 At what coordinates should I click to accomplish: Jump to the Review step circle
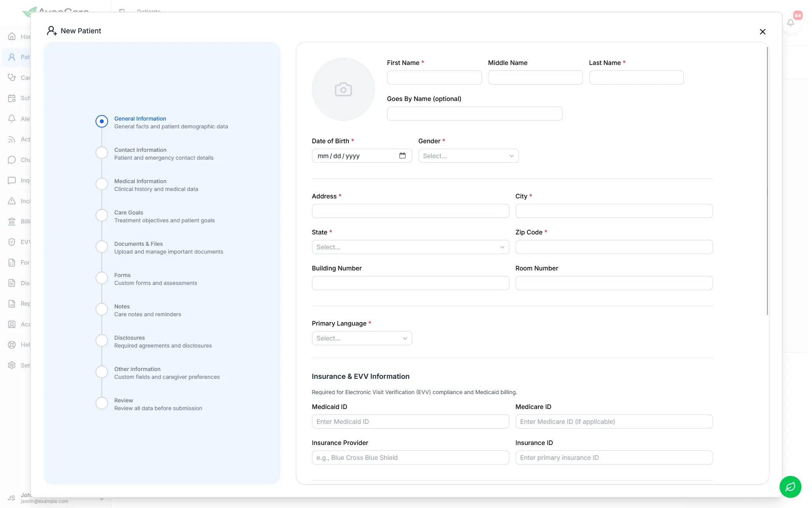101,403
